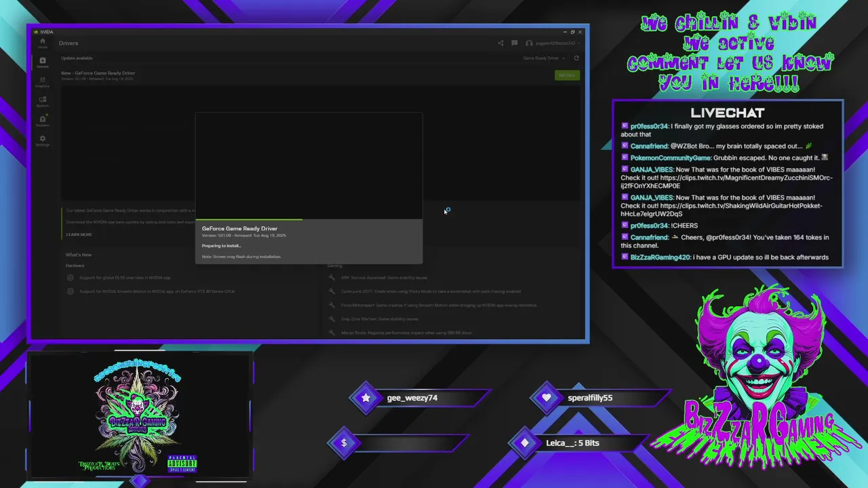Open the Graphics section in the sidebar
868x488 pixels.
(42, 82)
